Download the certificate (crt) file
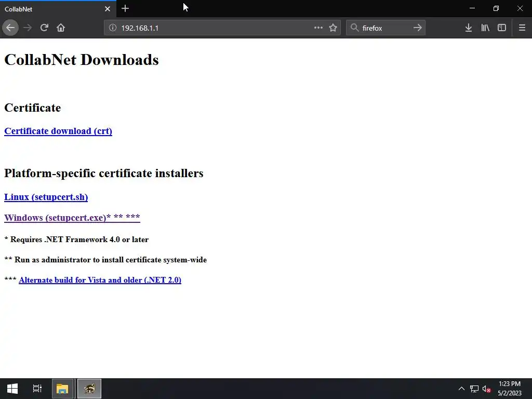 pos(58,131)
